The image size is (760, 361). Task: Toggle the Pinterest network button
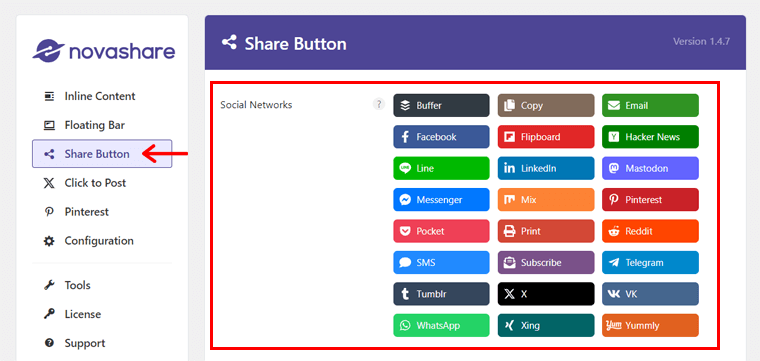[650, 200]
